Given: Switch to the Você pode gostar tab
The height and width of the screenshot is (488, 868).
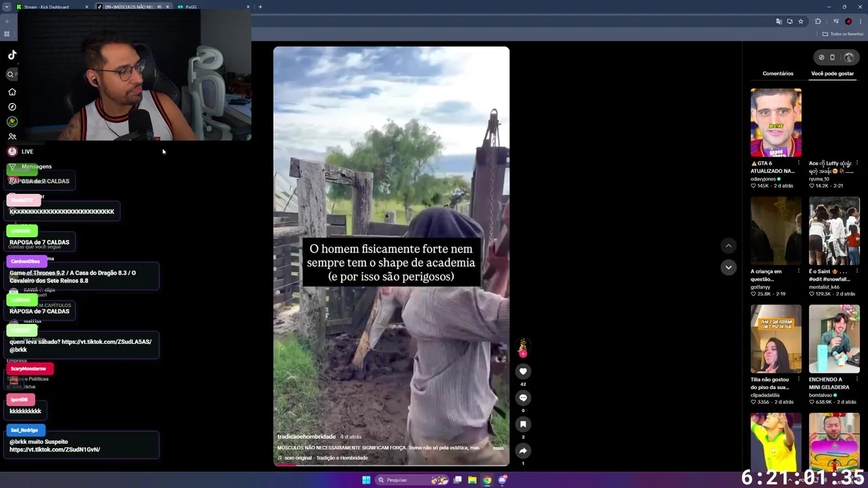Looking at the screenshot, I should point(833,73).
